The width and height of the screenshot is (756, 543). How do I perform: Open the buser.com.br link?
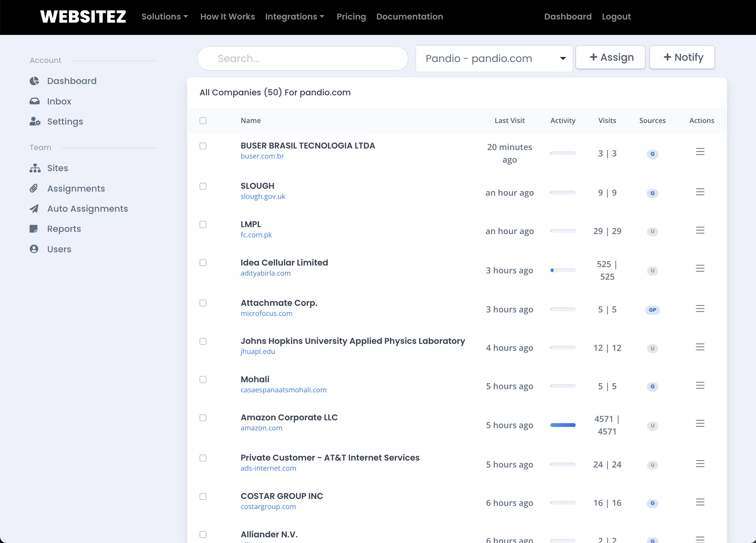262,156
